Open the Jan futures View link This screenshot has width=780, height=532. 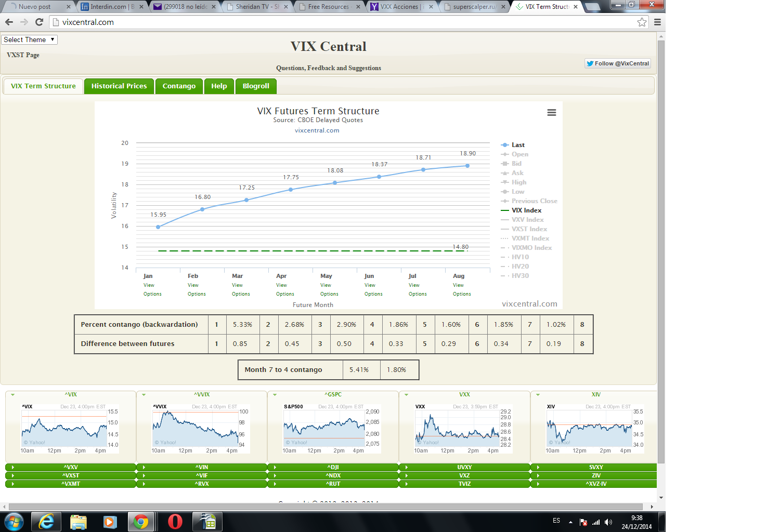click(149, 285)
